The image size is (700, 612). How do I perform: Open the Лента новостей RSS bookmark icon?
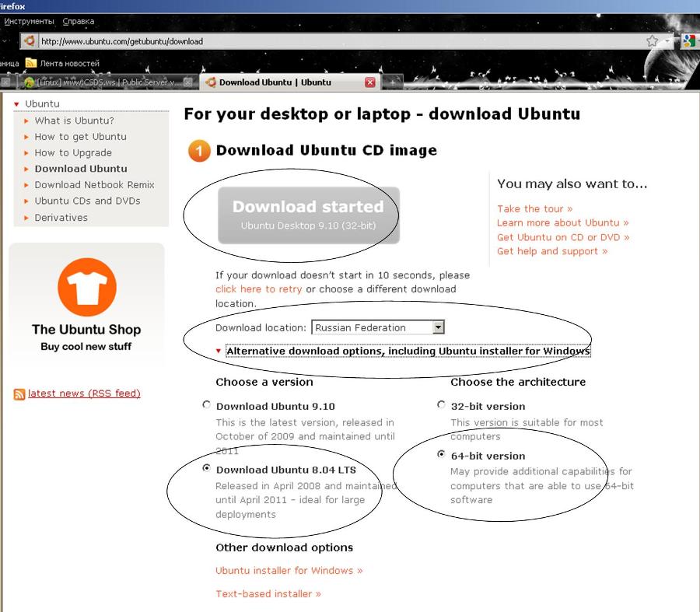[x=31, y=63]
